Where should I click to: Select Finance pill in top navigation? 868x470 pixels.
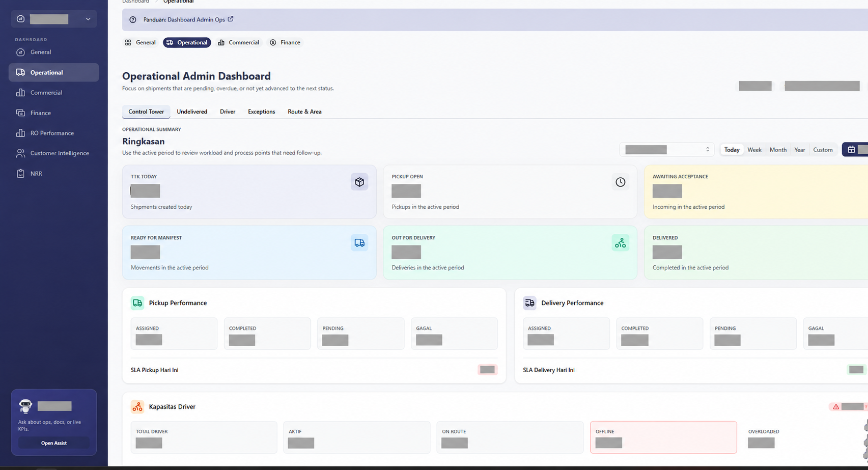click(x=285, y=43)
